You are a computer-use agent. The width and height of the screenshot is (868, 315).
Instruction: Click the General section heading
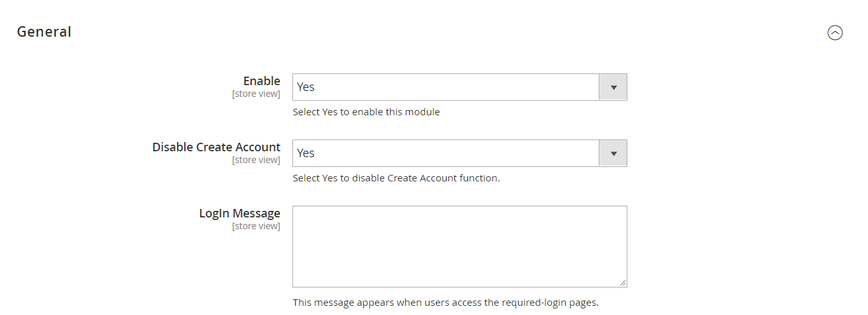click(44, 31)
